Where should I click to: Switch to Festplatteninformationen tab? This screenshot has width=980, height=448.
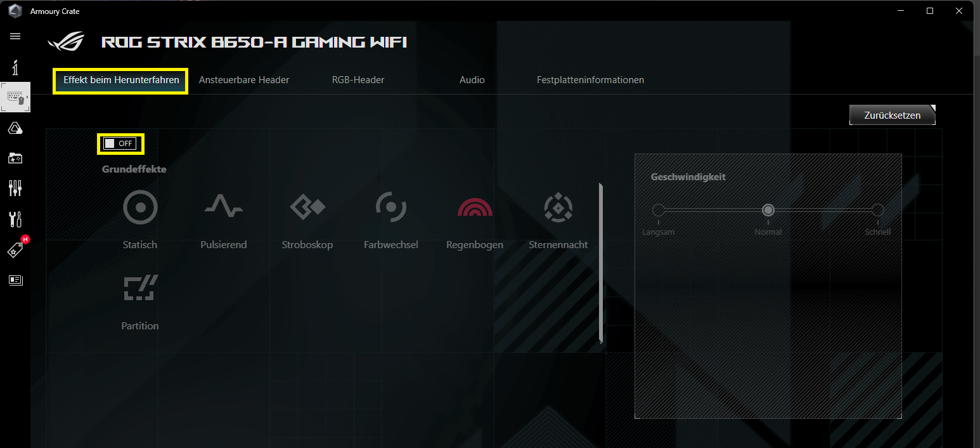coord(590,80)
